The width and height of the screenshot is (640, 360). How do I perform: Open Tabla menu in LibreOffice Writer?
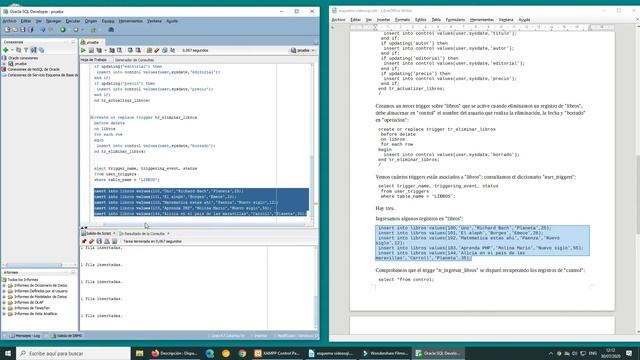click(436, 20)
